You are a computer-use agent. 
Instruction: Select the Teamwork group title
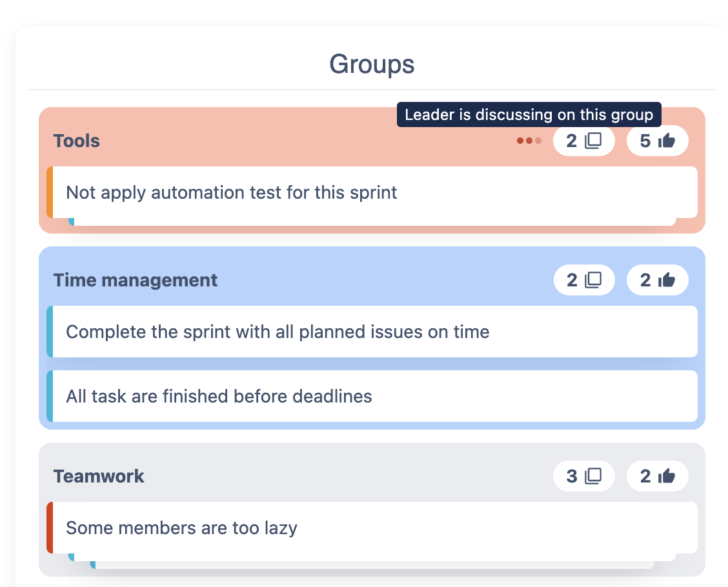pos(99,476)
